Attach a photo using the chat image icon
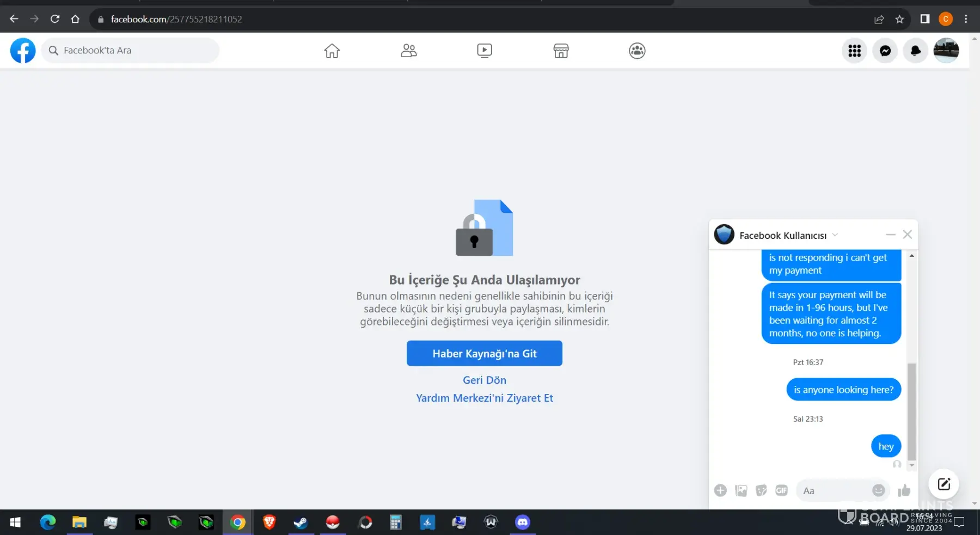The width and height of the screenshot is (980, 535). (741, 490)
